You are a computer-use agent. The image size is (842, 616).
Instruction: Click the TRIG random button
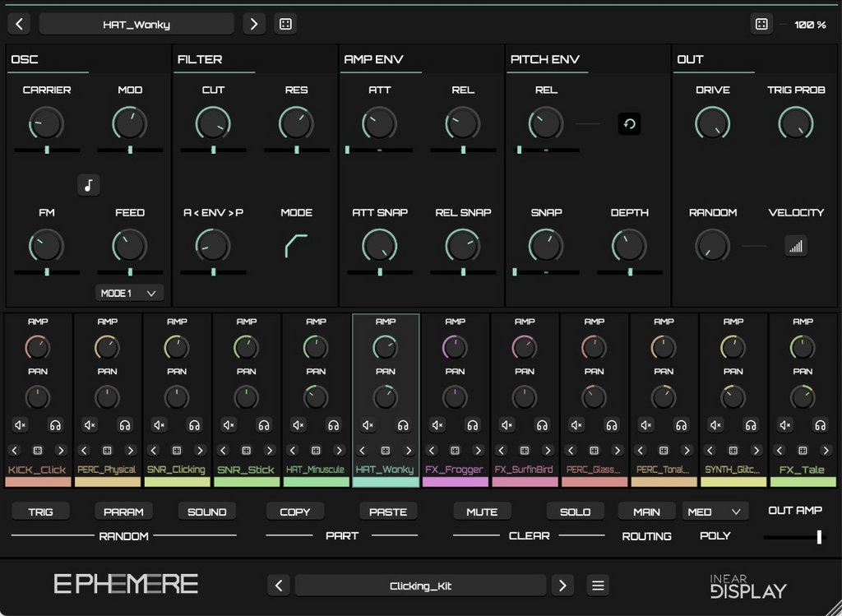[x=41, y=512]
